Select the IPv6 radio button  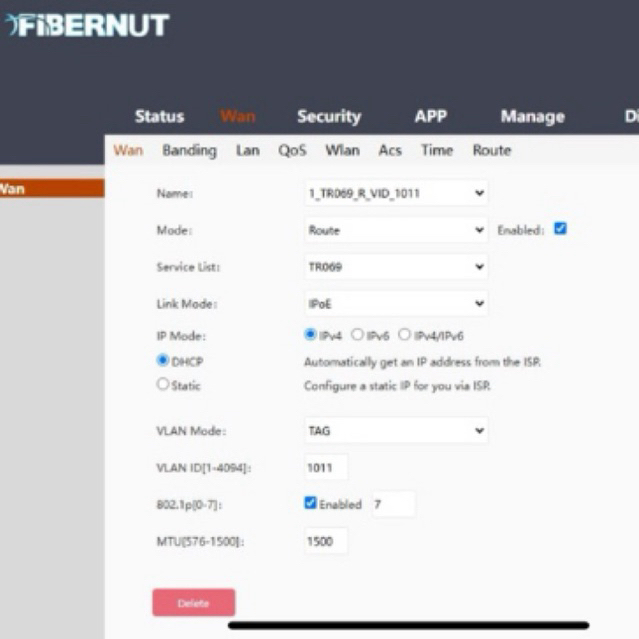356,335
